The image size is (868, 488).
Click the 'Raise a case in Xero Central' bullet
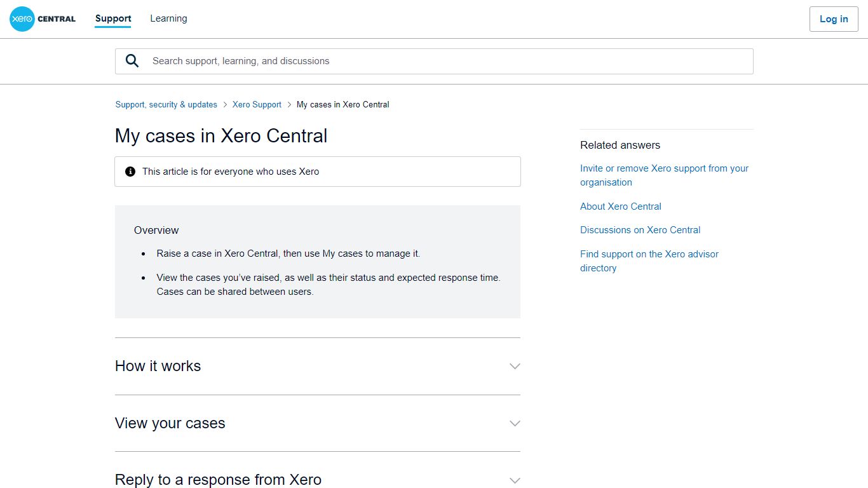point(288,254)
